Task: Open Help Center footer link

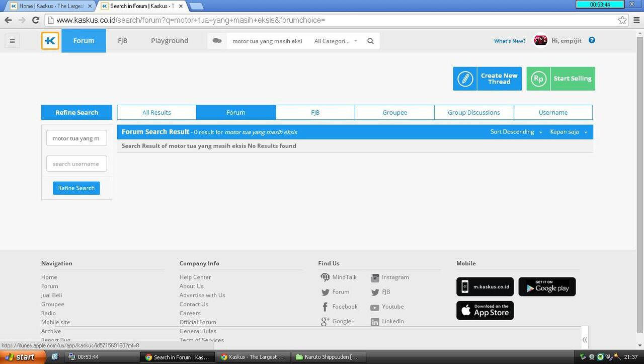Action: (195, 277)
